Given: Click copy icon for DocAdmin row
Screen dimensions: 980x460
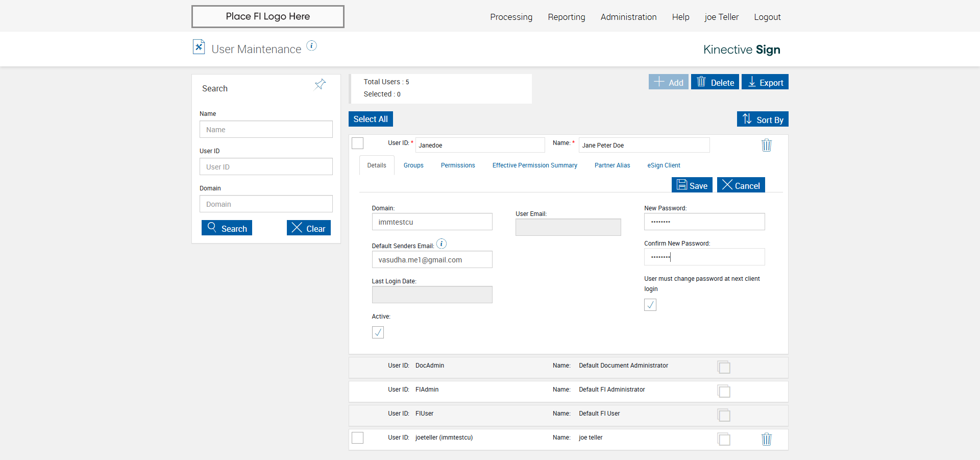Looking at the screenshot, I should pos(724,367).
